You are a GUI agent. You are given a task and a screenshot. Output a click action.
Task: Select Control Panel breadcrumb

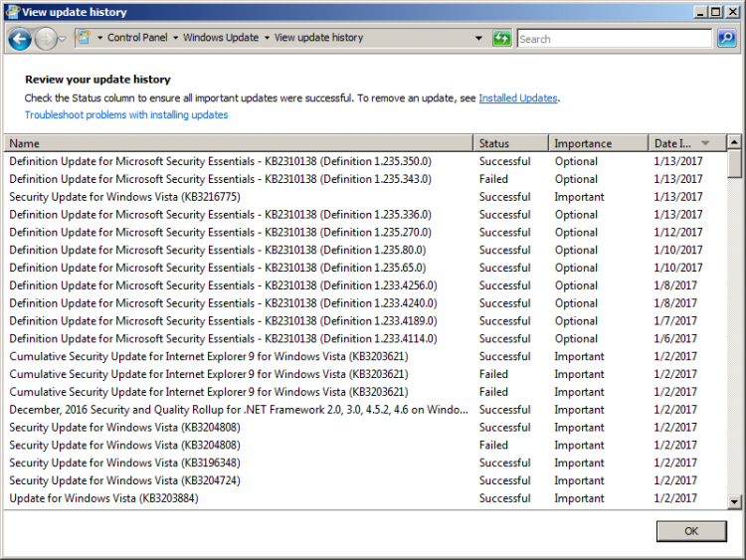(x=137, y=38)
